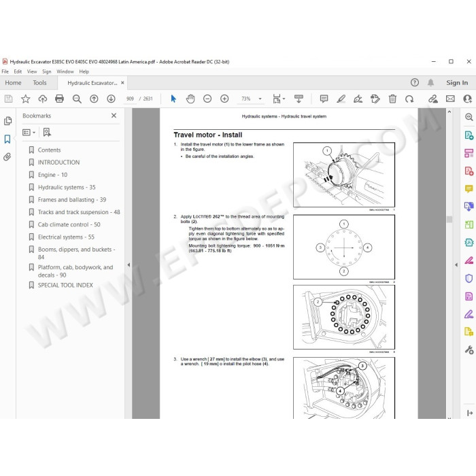Open Cab climate control - 50 bookmark
476x476 pixels.
[x=69, y=224]
